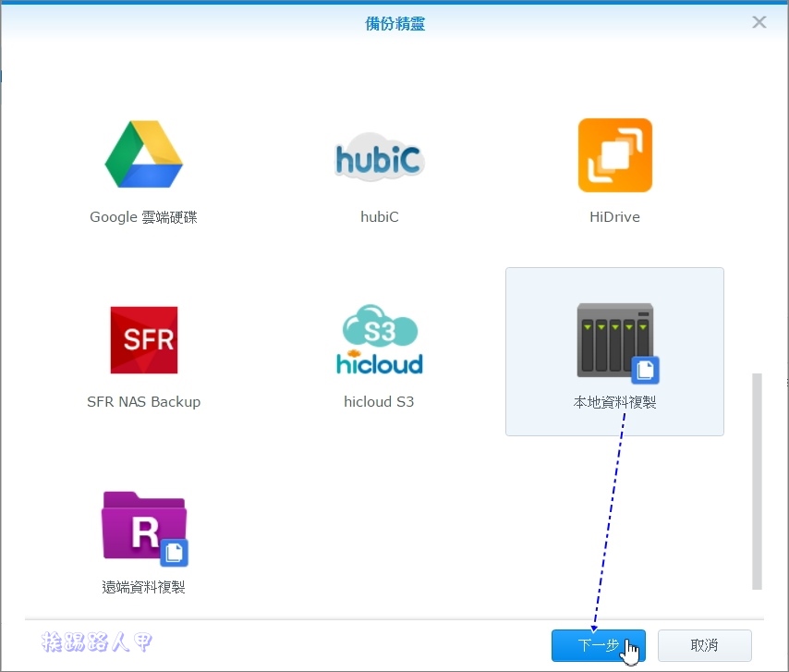Select the local NAS data copy icon

pyautogui.click(x=618, y=343)
